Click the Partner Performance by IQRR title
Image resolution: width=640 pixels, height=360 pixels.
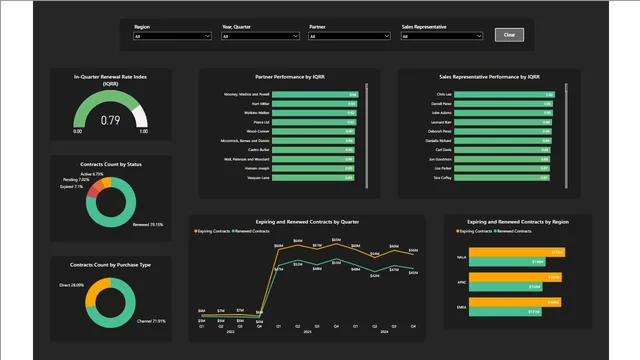click(290, 77)
